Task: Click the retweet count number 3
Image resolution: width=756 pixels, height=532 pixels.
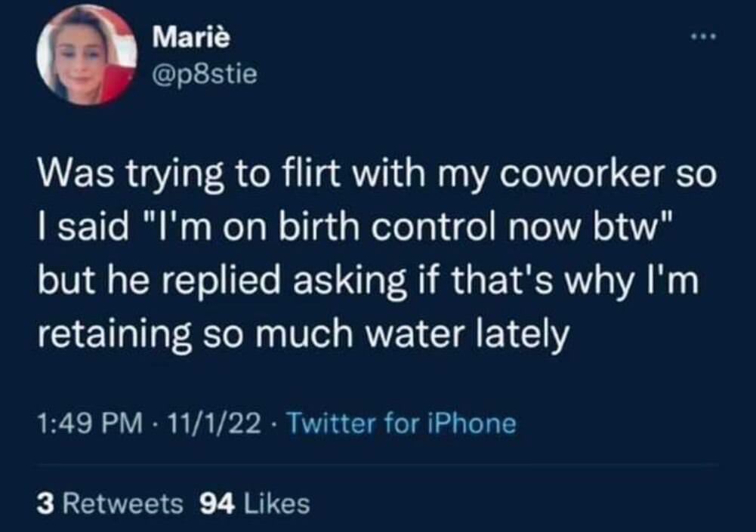Action: tap(45, 503)
